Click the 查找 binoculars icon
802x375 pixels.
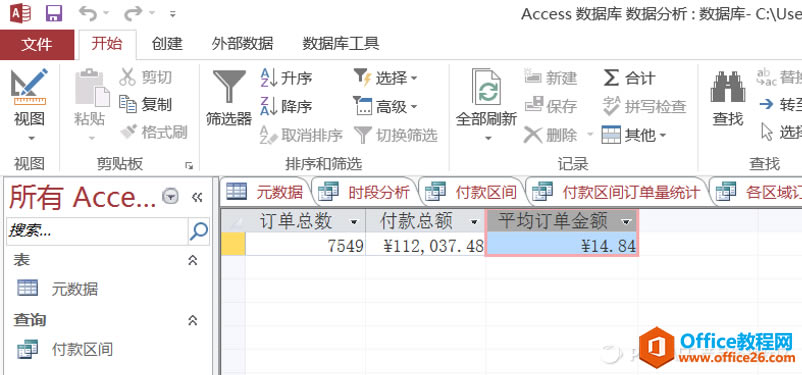tap(728, 87)
